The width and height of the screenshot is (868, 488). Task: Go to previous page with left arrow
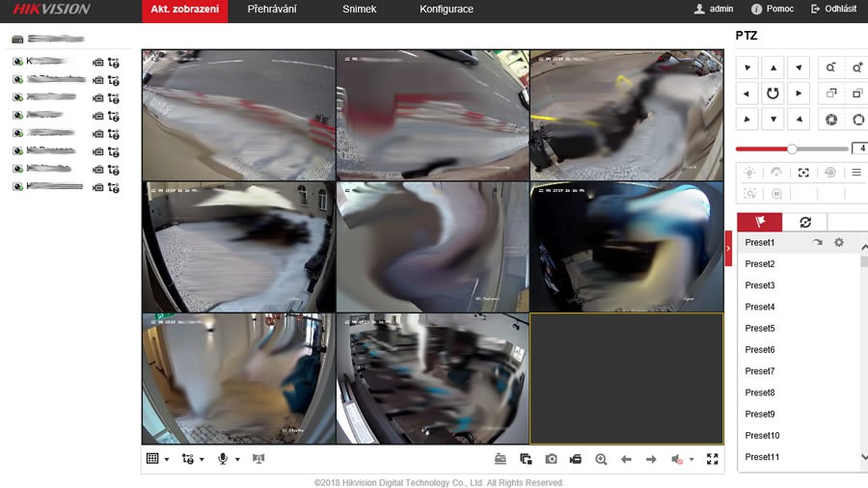(626, 459)
